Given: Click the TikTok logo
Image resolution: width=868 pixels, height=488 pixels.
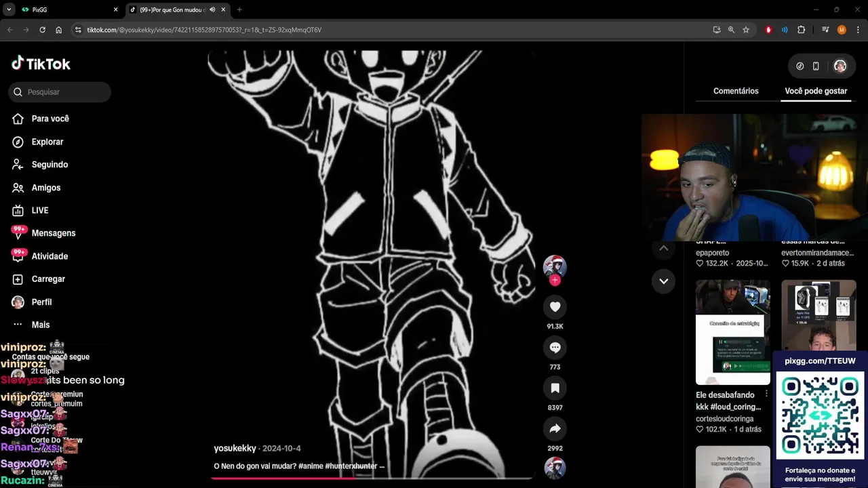Looking at the screenshot, I should pyautogui.click(x=41, y=64).
